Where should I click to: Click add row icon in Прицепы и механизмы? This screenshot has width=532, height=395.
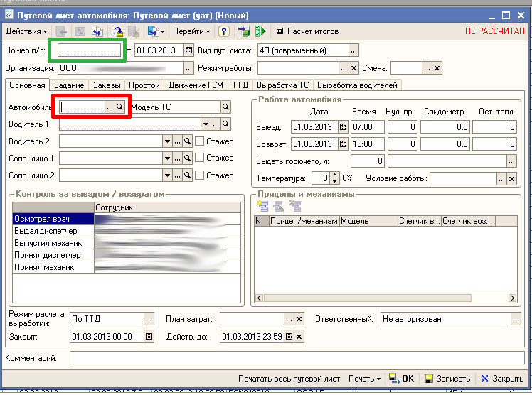coord(262,206)
